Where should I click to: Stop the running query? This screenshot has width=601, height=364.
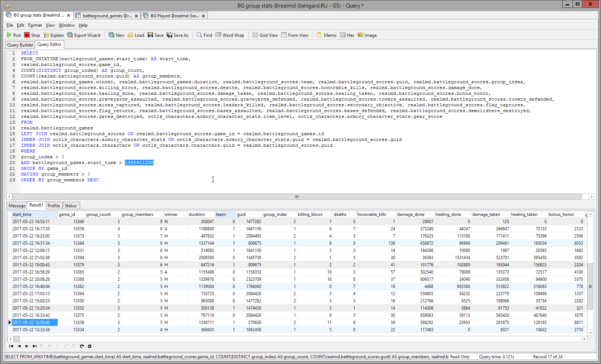click(32, 35)
